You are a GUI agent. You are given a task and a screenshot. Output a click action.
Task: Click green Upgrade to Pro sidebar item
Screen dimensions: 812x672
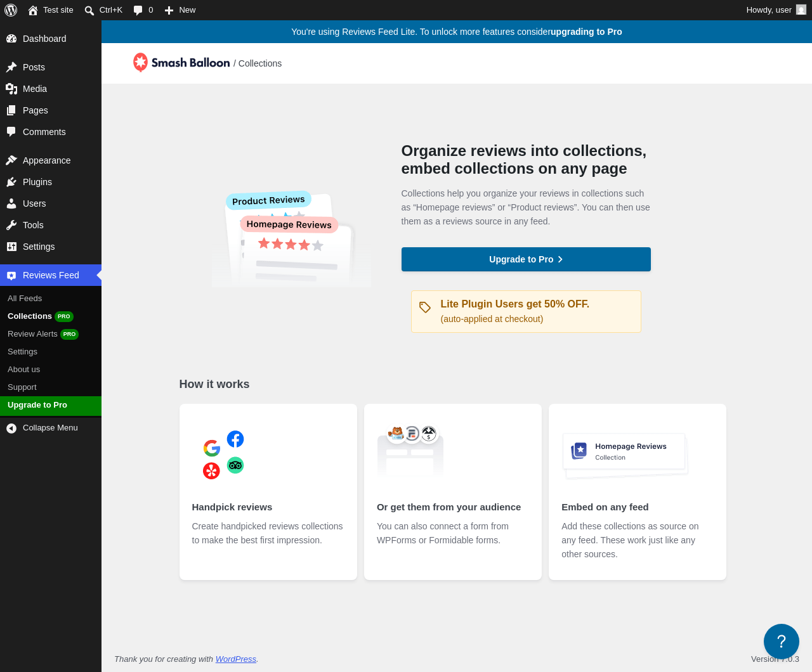[51, 406]
